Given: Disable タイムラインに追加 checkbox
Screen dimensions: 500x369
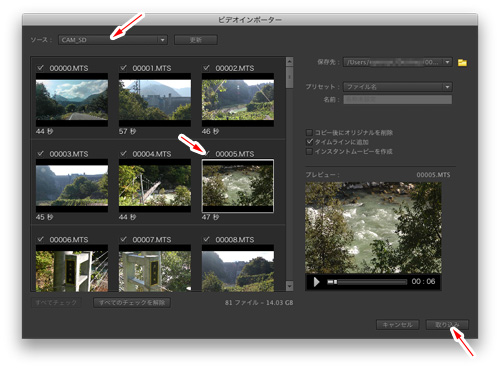Looking at the screenshot, I should click(309, 142).
